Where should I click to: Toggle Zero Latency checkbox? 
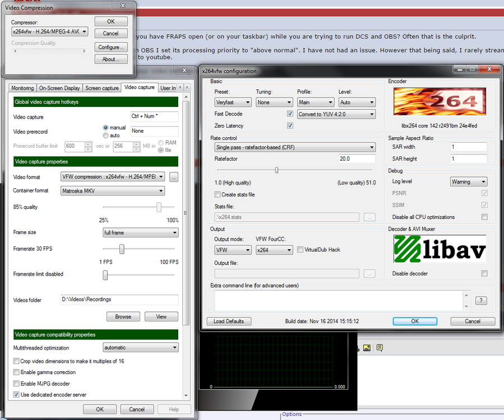(290, 125)
